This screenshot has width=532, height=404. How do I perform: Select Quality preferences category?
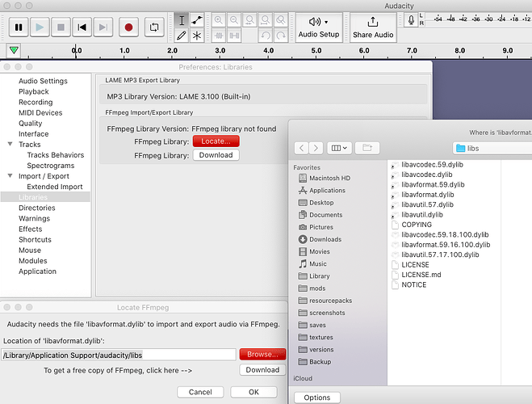click(30, 124)
